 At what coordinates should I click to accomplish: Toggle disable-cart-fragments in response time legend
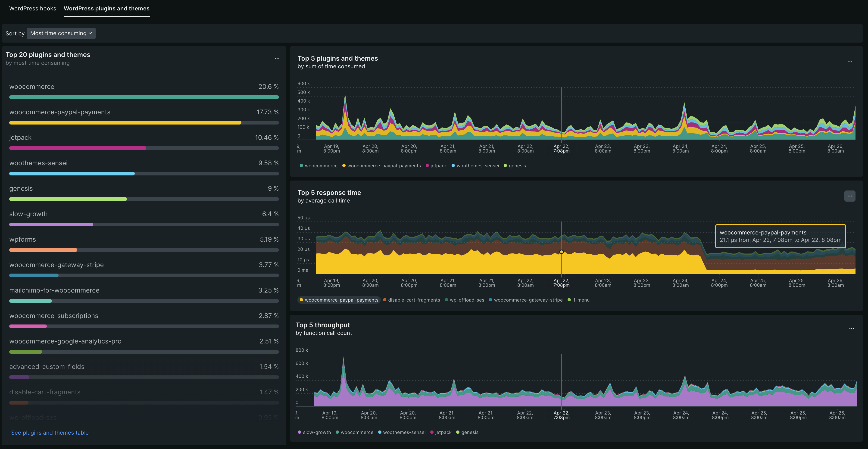click(x=411, y=300)
